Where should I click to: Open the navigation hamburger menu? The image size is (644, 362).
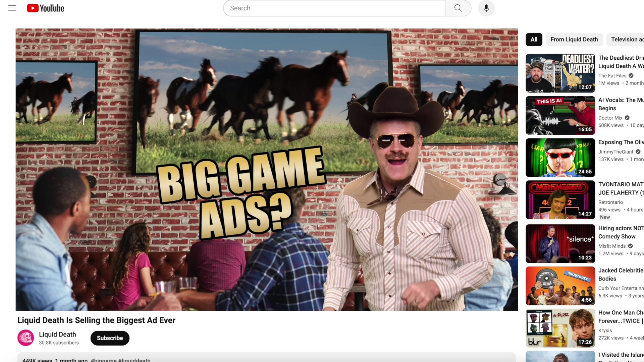12,8
